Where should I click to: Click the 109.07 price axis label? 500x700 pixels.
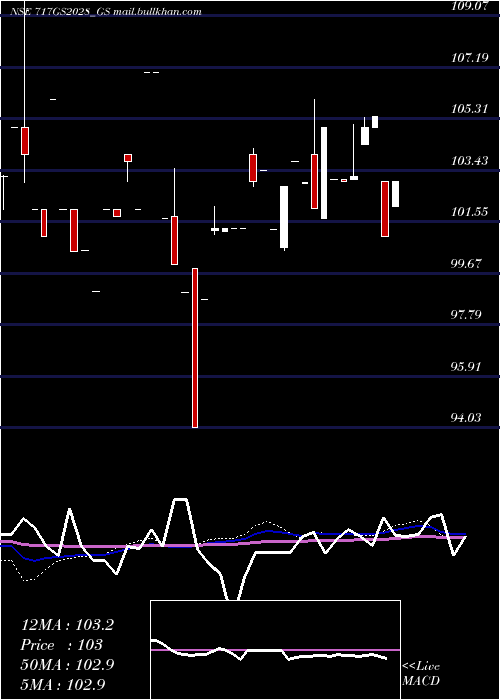[470, 6]
